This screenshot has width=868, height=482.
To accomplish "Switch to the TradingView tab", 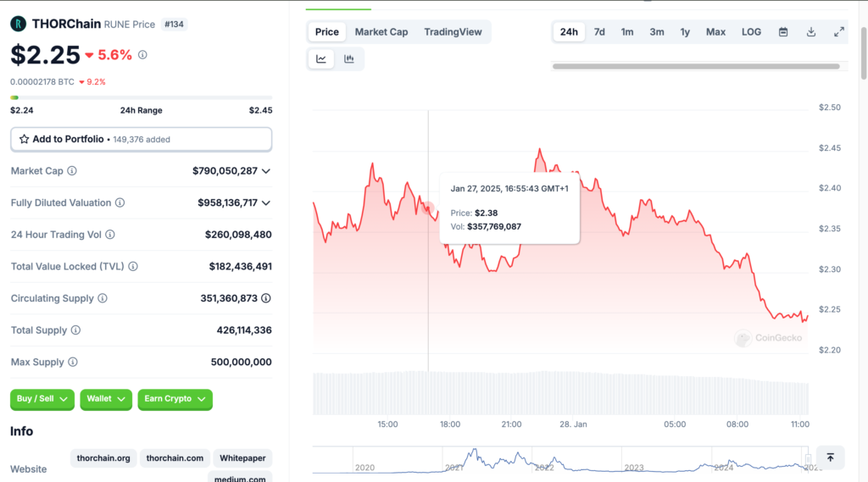I will 453,32.
